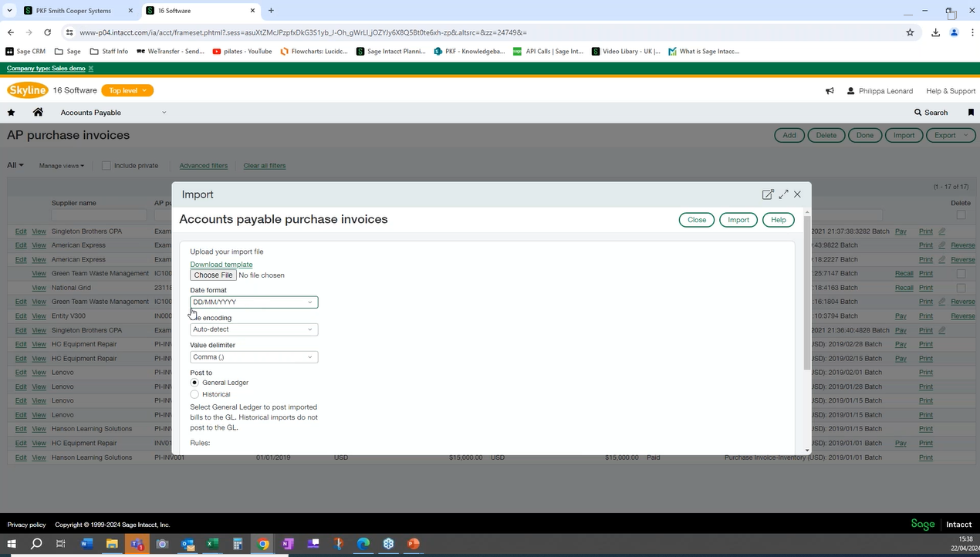
Task: Open Word from the taskbar
Action: (86, 544)
